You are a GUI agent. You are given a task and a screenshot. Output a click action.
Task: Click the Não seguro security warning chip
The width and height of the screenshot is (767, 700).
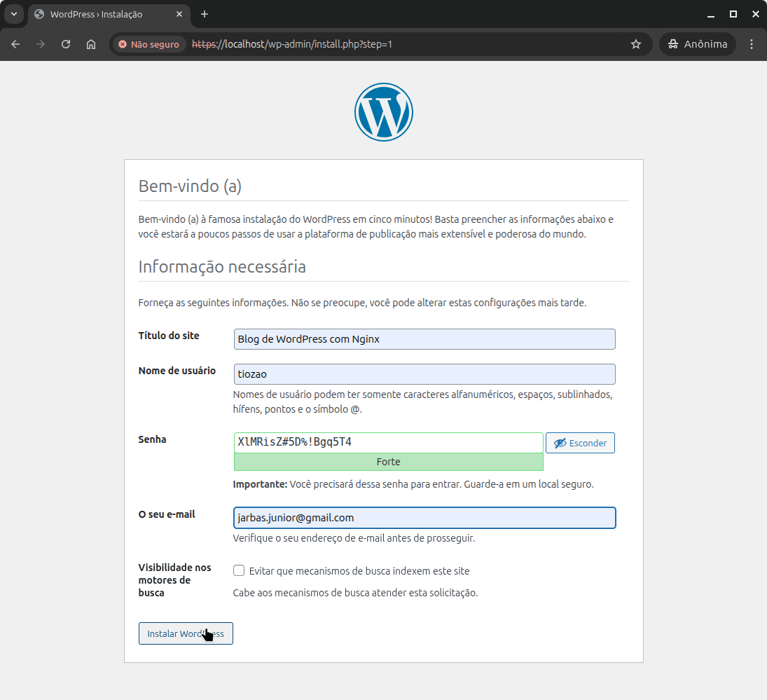(149, 44)
